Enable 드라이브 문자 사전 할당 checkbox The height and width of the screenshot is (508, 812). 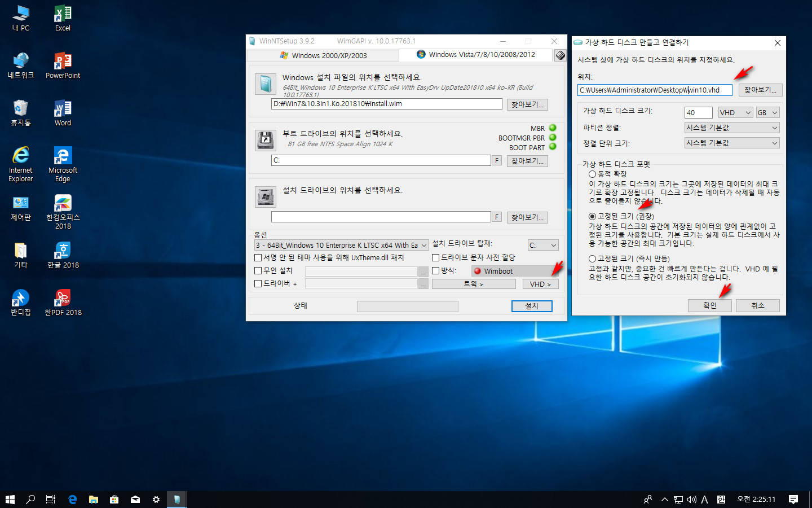pos(435,257)
